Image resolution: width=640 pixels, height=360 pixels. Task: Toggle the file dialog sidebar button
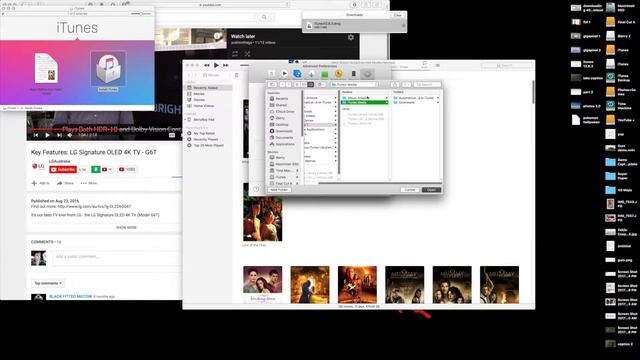point(273,84)
